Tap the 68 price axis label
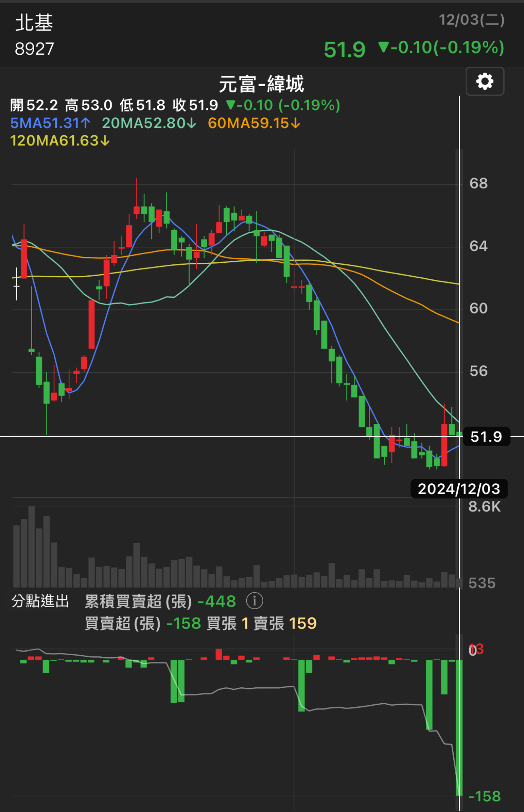Viewport: 524px width, 812px height. [478, 183]
